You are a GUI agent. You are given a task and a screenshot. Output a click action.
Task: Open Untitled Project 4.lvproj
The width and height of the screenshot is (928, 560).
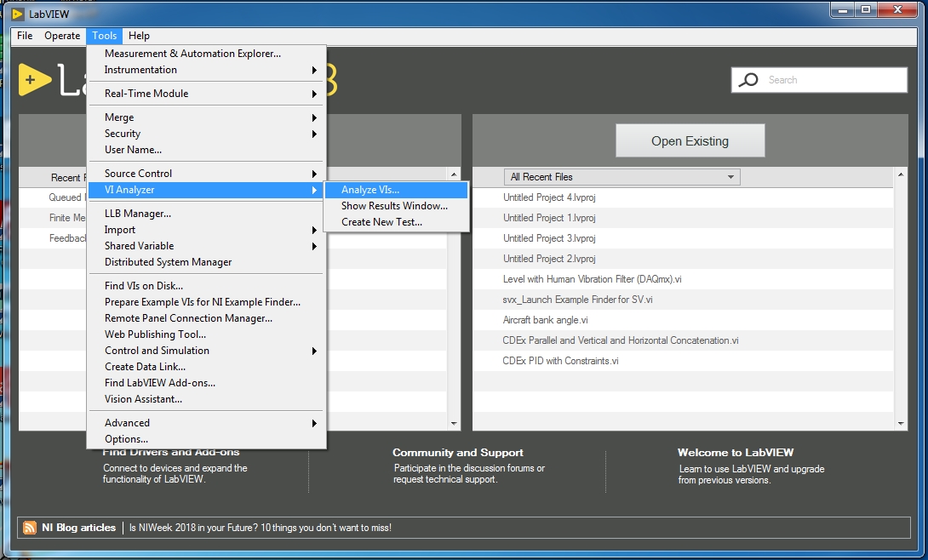(549, 197)
